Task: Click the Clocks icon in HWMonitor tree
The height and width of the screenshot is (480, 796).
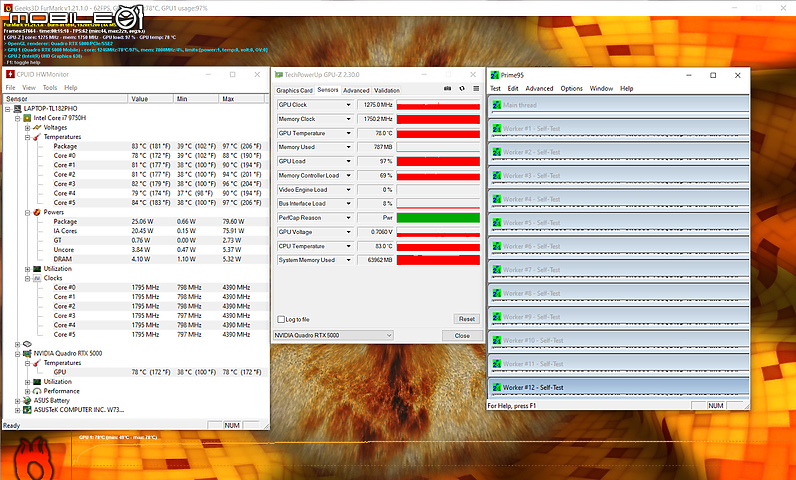Action: point(37,278)
